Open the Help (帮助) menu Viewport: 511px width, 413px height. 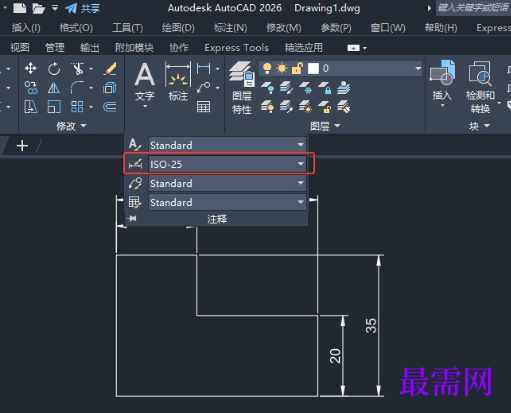point(441,28)
